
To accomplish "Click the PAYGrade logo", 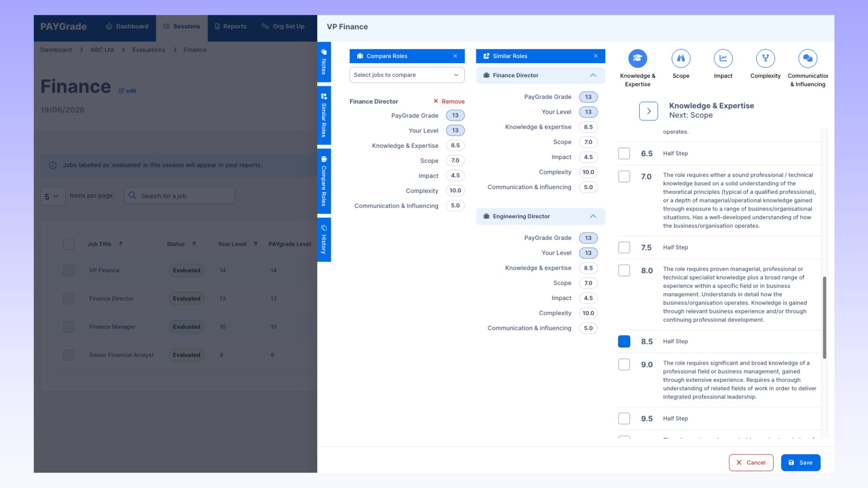I will [63, 26].
